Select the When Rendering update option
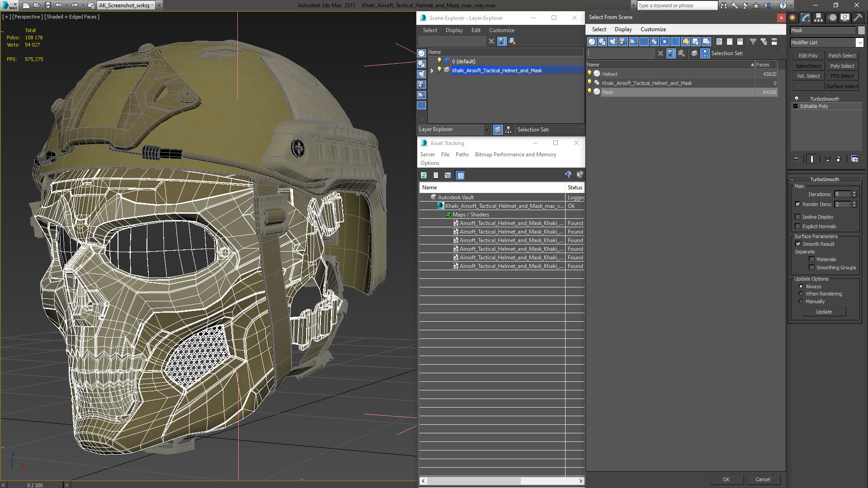This screenshot has width=868, height=488. (801, 294)
